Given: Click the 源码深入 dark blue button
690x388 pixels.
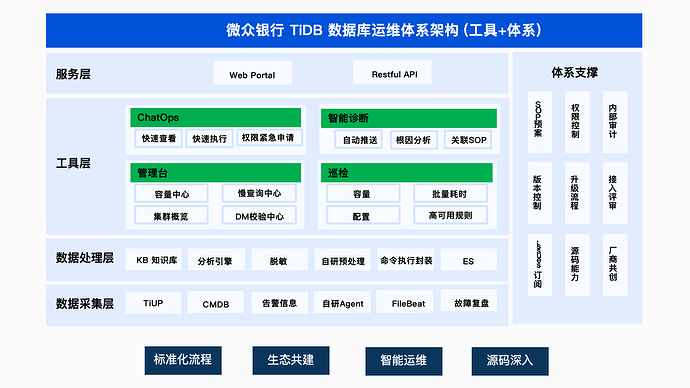Looking at the screenshot, I should coord(510,361).
